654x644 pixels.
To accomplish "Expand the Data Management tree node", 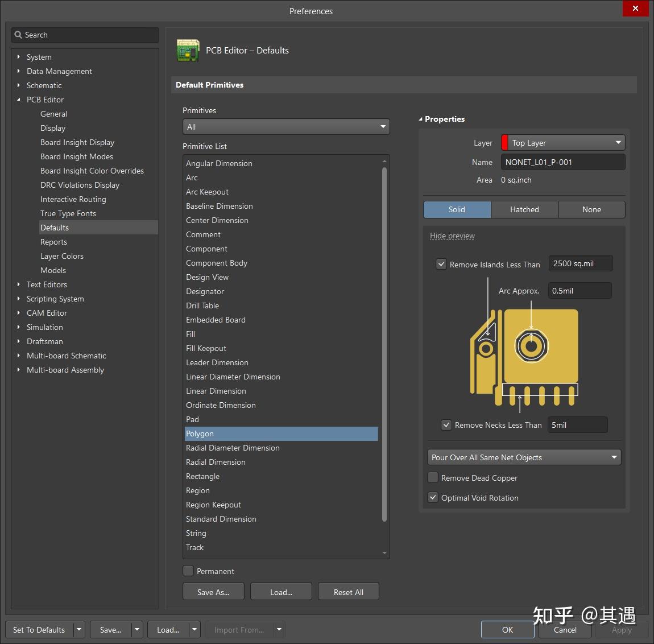I will (x=18, y=71).
